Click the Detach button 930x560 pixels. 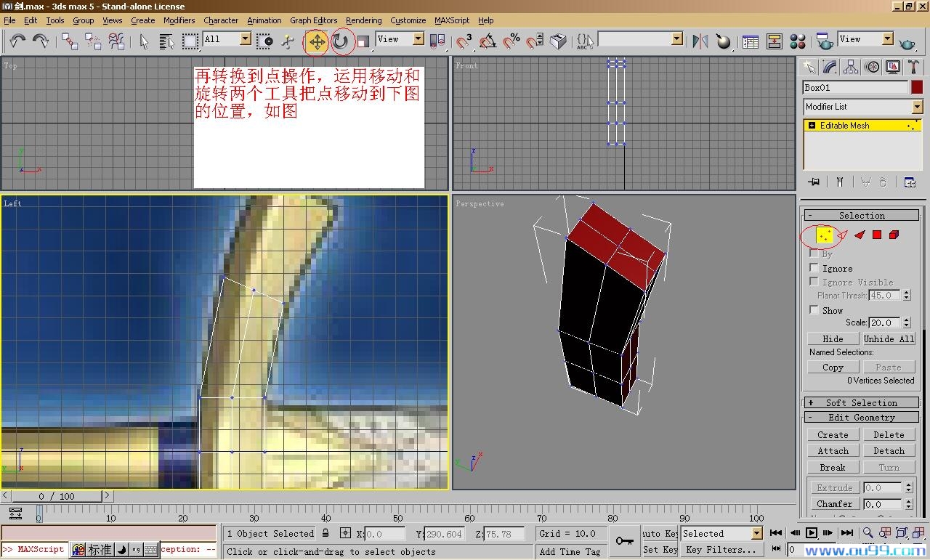pos(889,451)
